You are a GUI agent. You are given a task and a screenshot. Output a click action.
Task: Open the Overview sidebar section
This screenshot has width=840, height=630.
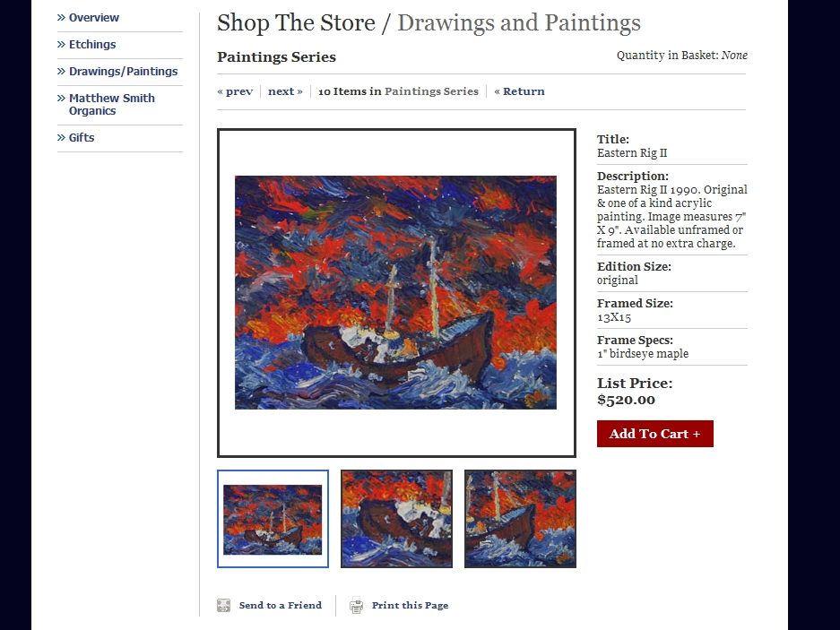[x=94, y=18]
